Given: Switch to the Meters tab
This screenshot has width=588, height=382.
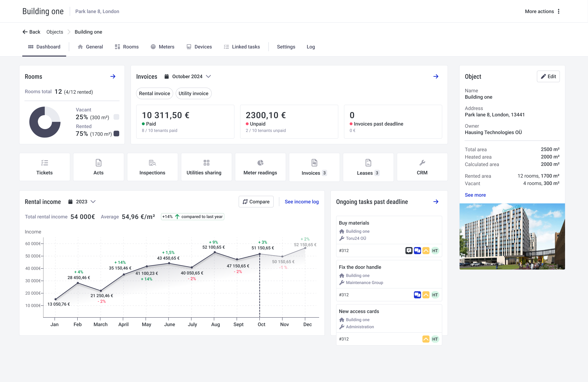Looking at the screenshot, I should tap(163, 47).
